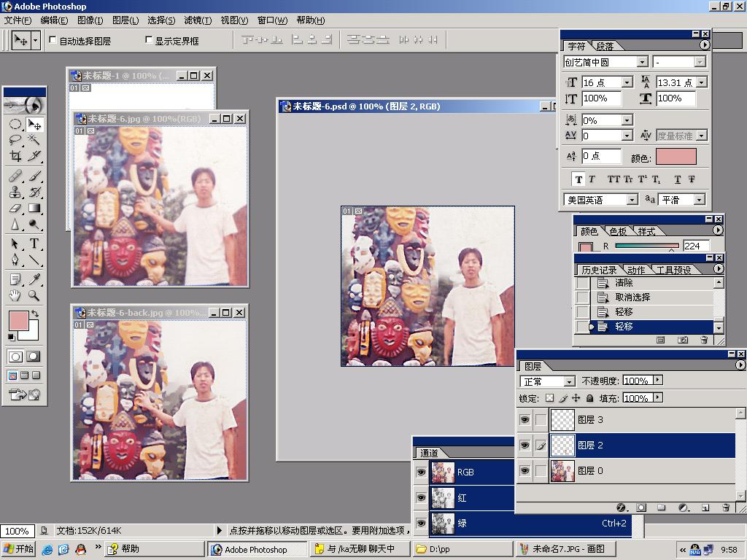Screen dimensions: 747x560
Task: Switch to the 段落 tab
Action: click(x=605, y=46)
